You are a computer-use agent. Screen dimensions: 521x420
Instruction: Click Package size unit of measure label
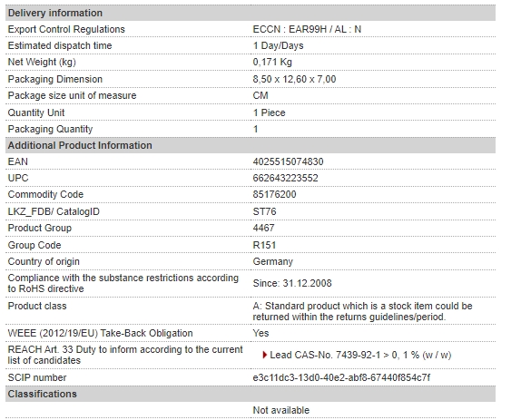pyautogui.click(x=72, y=95)
